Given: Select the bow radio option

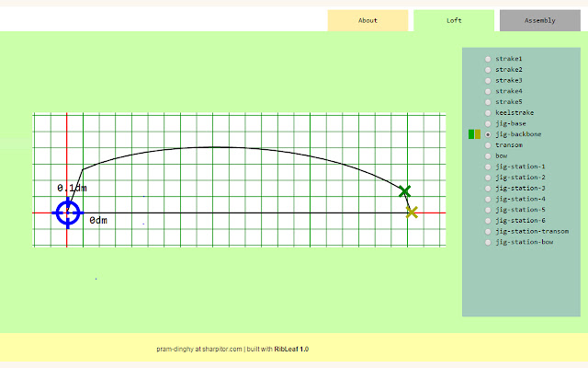Looking at the screenshot, I should (x=488, y=156).
